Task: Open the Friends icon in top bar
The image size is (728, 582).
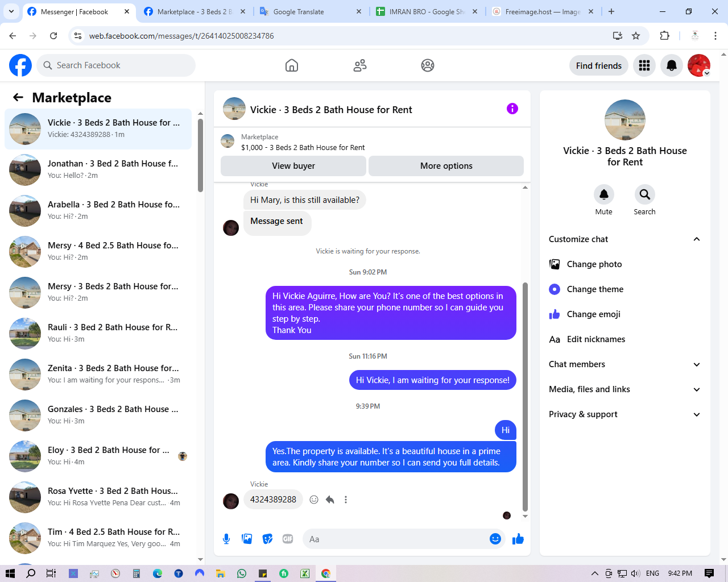Action: coord(360,65)
